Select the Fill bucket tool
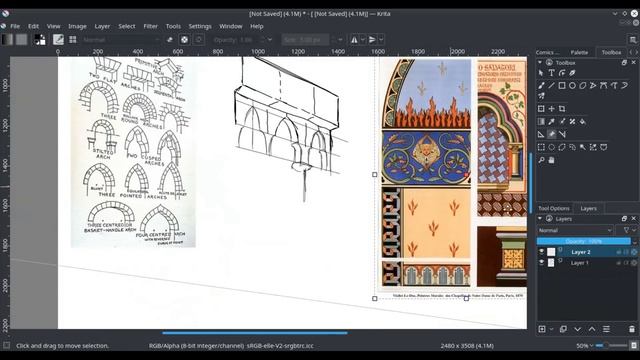 (583, 122)
